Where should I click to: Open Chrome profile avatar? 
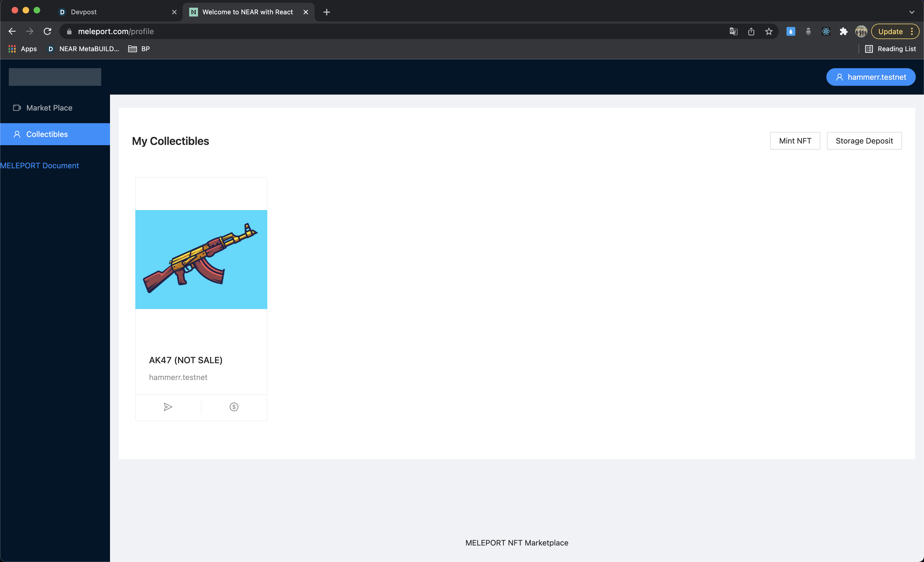[x=861, y=32]
